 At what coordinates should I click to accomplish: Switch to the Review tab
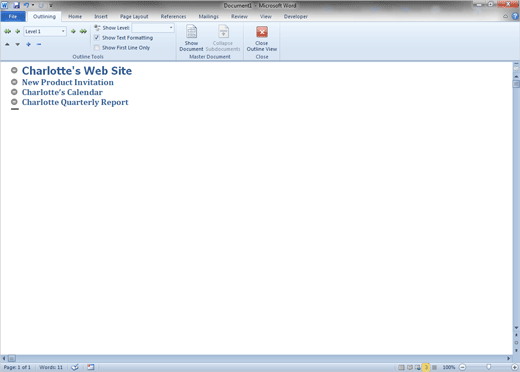pos(239,16)
